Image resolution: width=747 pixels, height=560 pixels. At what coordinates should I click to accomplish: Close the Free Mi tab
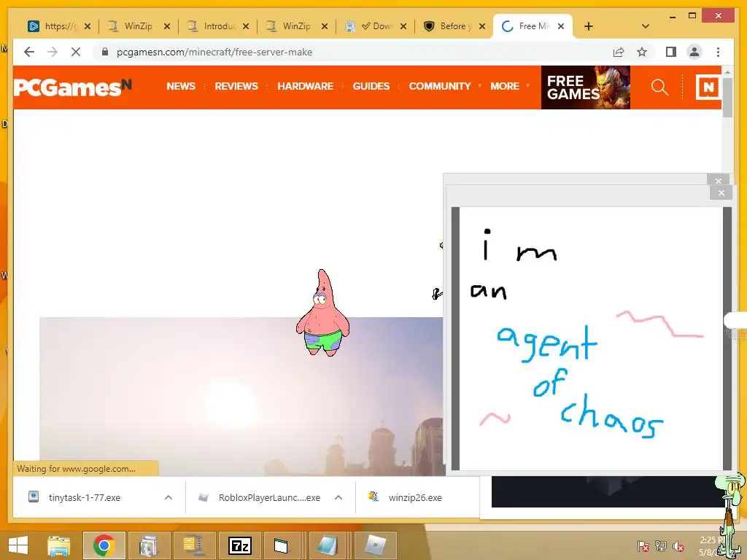tap(561, 26)
